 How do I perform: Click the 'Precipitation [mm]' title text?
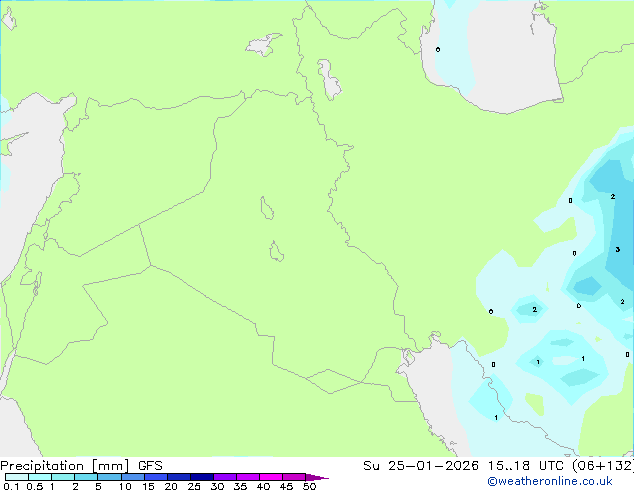coord(65,466)
